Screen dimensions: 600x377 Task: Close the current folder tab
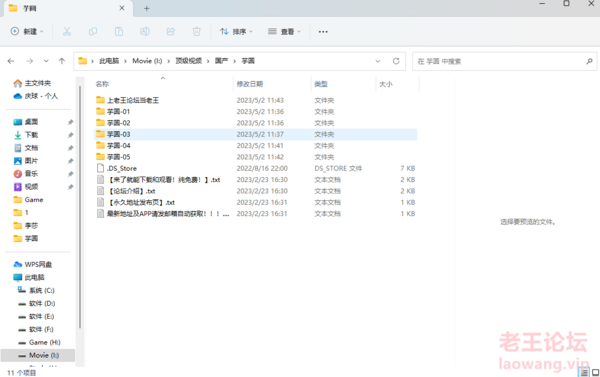(122, 8)
